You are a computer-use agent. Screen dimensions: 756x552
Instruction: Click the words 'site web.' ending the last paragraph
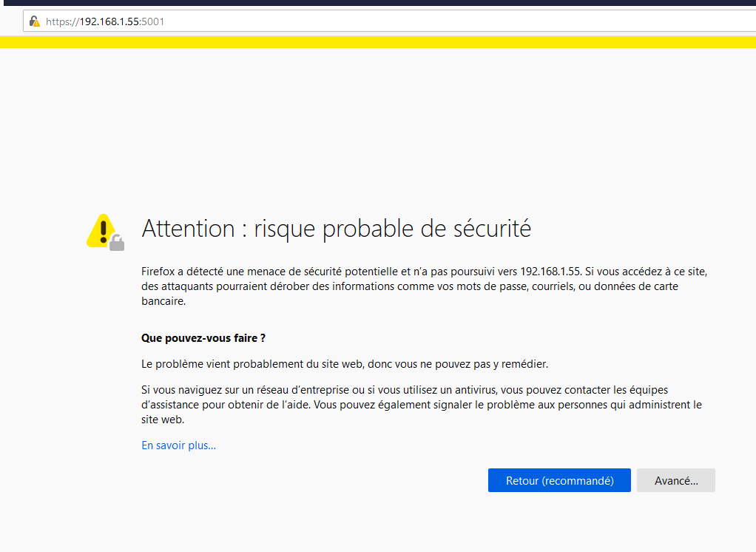pyautogui.click(x=163, y=420)
